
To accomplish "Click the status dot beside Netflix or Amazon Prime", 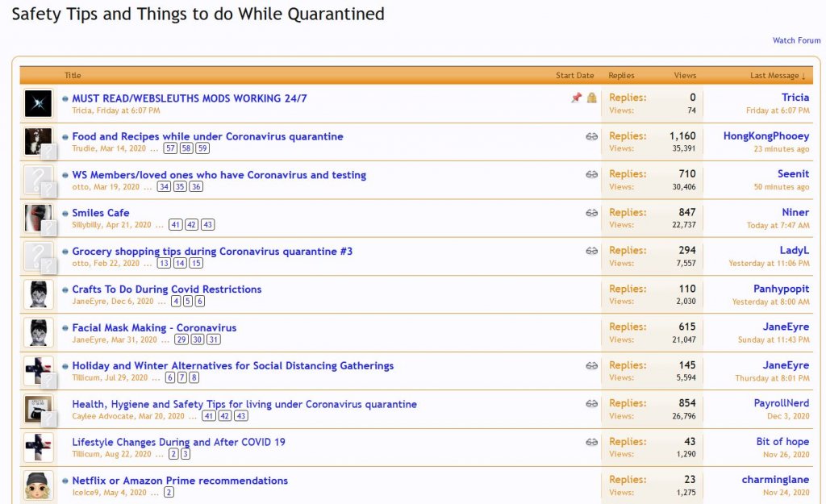I will pyautogui.click(x=65, y=481).
